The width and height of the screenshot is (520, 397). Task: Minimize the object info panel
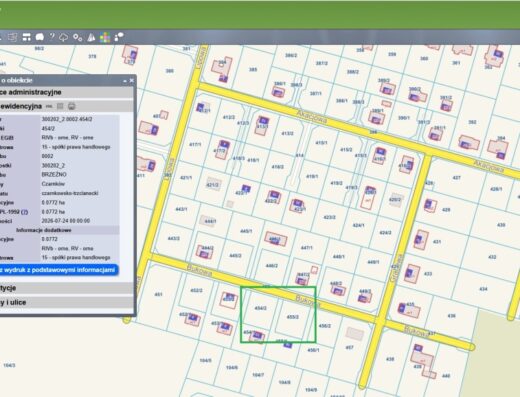125,81
